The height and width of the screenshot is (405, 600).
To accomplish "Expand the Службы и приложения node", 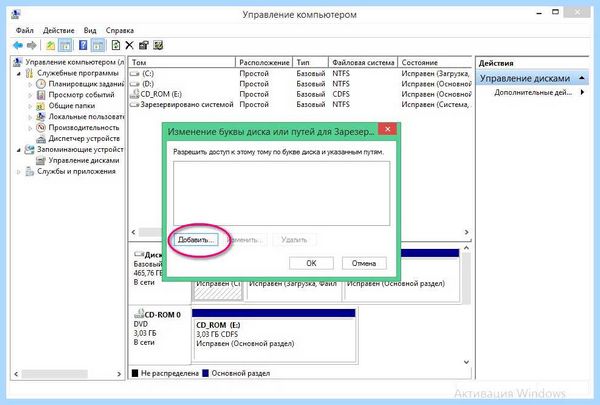I will pyautogui.click(x=19, y=172).
